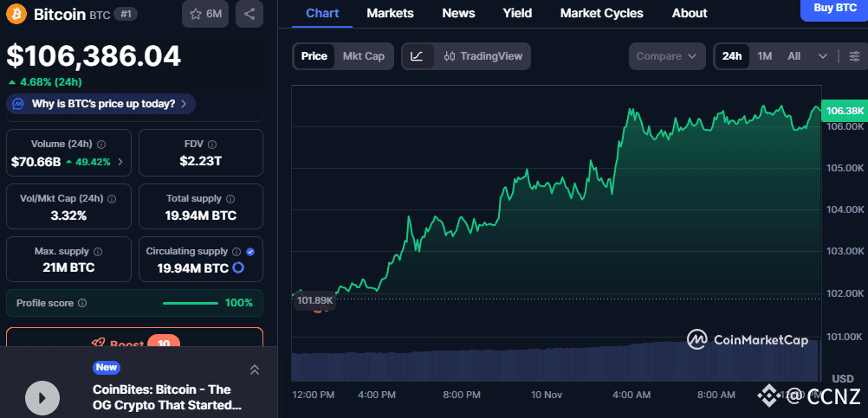Expand more time range options
Image resolution: width=868 pixels, height=418 pixels.
tap(822, 56)
